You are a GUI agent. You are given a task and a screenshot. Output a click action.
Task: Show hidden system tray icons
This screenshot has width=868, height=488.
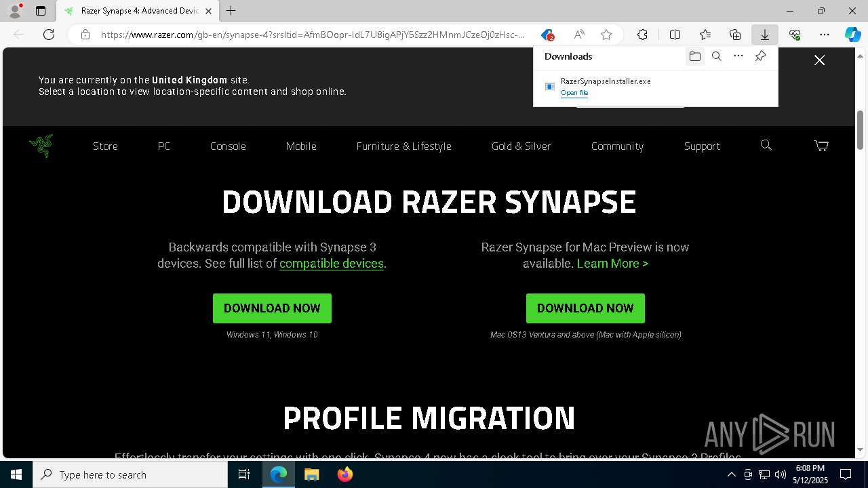731,474
